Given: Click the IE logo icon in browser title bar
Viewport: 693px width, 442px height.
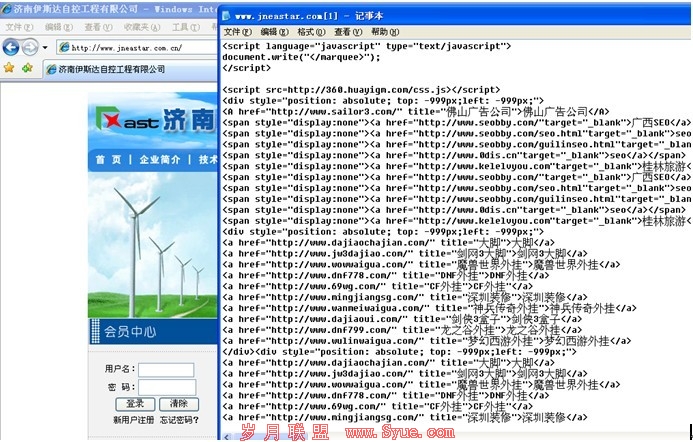Looking at the screenshot, I should coord(6,8).
